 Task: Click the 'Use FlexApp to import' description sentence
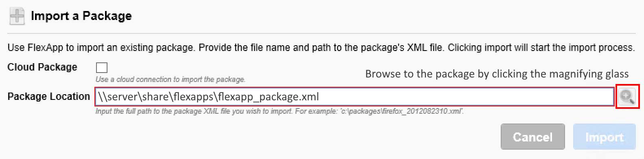321,48
